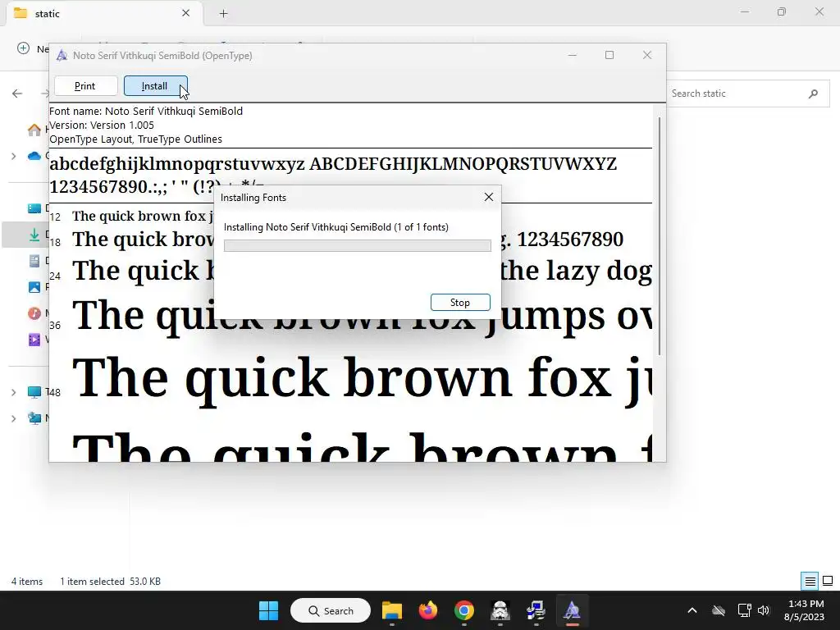Click the Install button in font viewer
The width and height of the screenshot is (840, 630).
pyautogui.click(x=155, y=85)
